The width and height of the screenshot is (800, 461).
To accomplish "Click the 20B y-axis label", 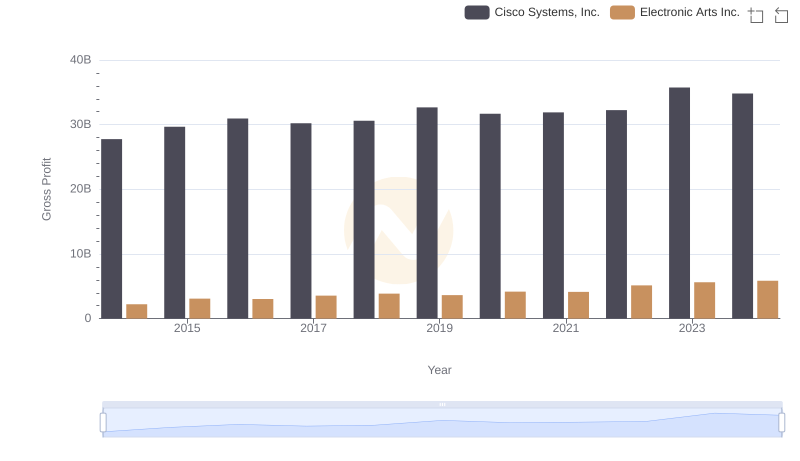I will [x=81, y=189].
